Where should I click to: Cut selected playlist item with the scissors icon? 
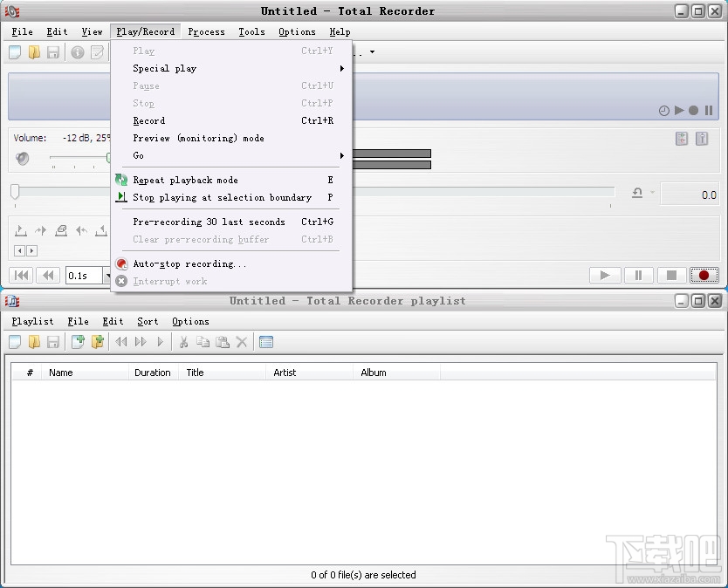point(185,341)
